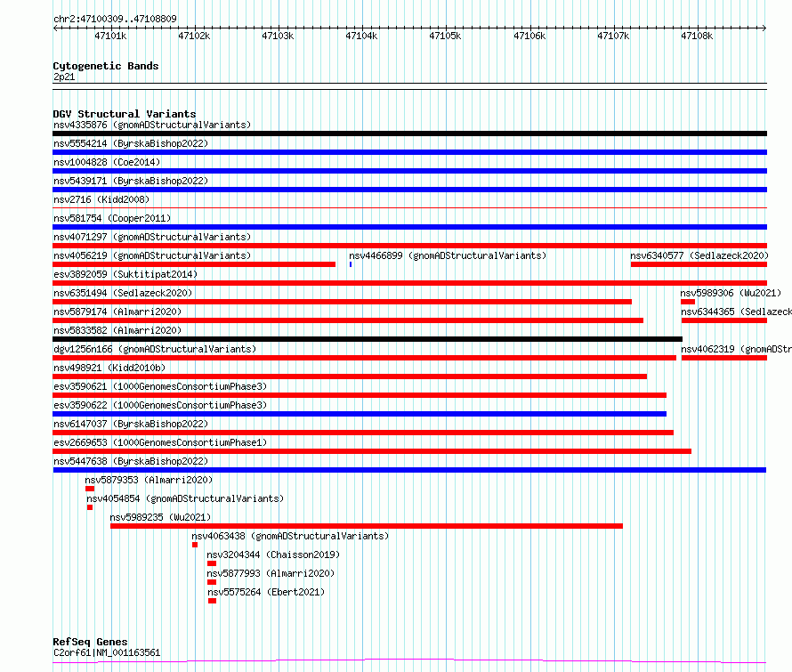The width and height of the screenshot is (792, 672).
Task: Click the long red bar under nsv5989235
Action: [367, 526]
